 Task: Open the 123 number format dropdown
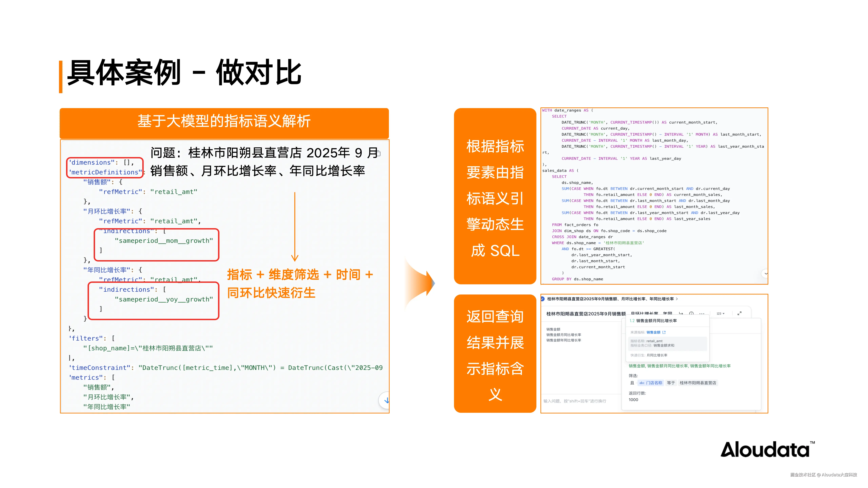(x=720, y=313)
